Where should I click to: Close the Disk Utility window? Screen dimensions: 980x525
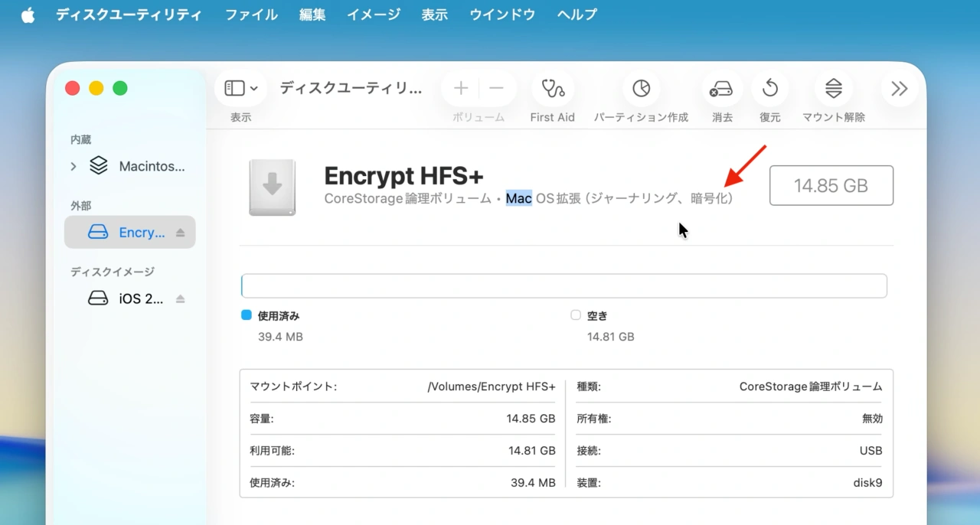(73, 88)
